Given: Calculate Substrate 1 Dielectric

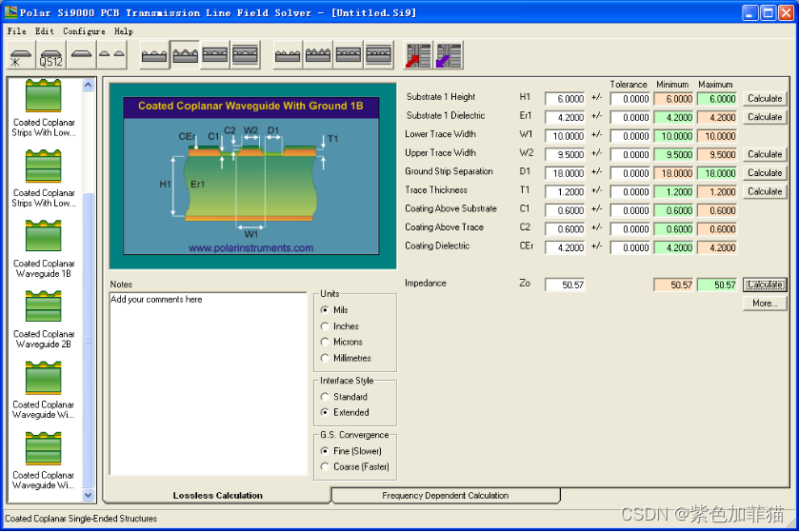Looking at the screenshot, I should (765, 117).
